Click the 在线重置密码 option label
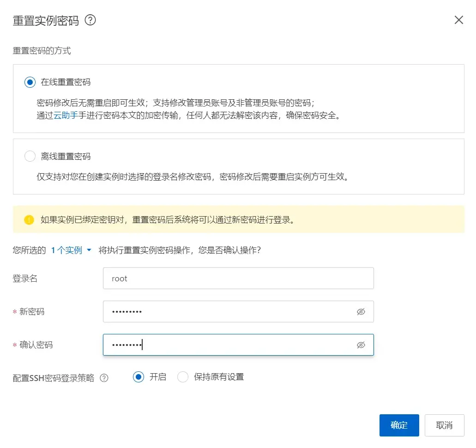 tap(66, 82)
